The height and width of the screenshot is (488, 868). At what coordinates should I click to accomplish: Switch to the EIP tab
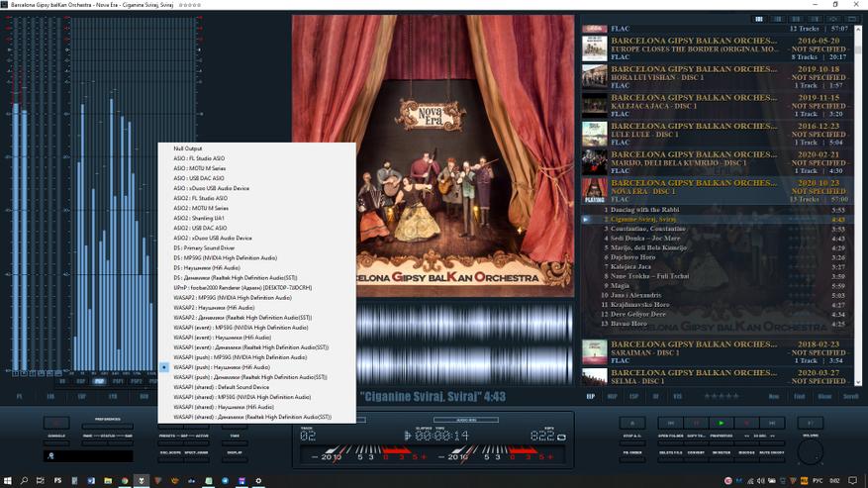coord(591,397)
